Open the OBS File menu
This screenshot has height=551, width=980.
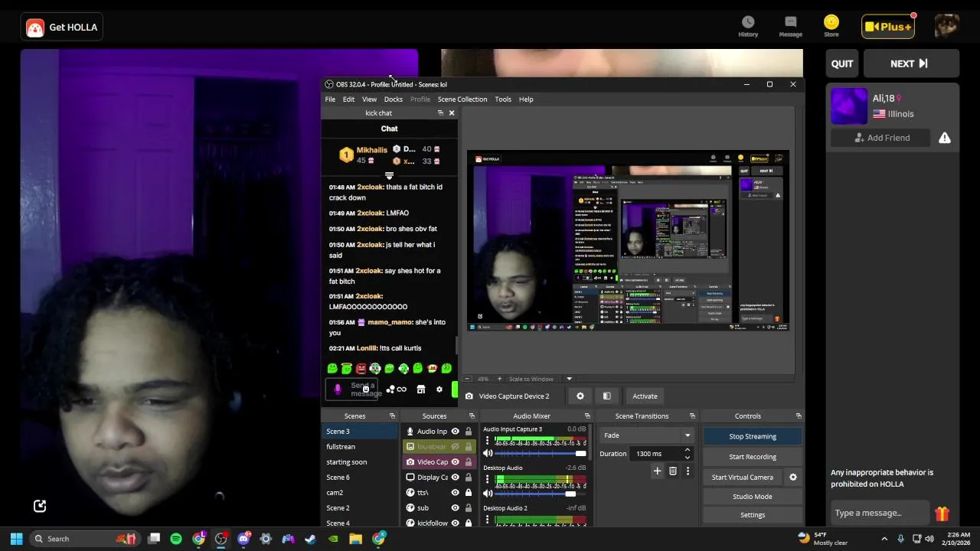pos(330,99)
